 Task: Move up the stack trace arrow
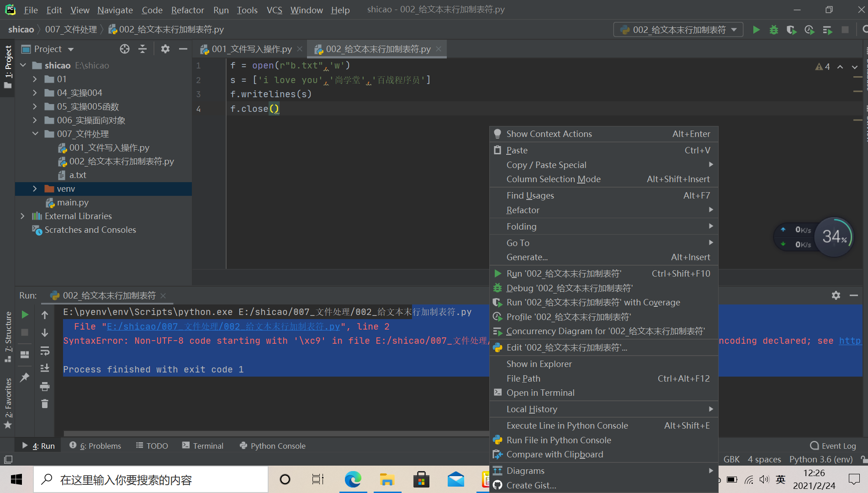point(45,315)
